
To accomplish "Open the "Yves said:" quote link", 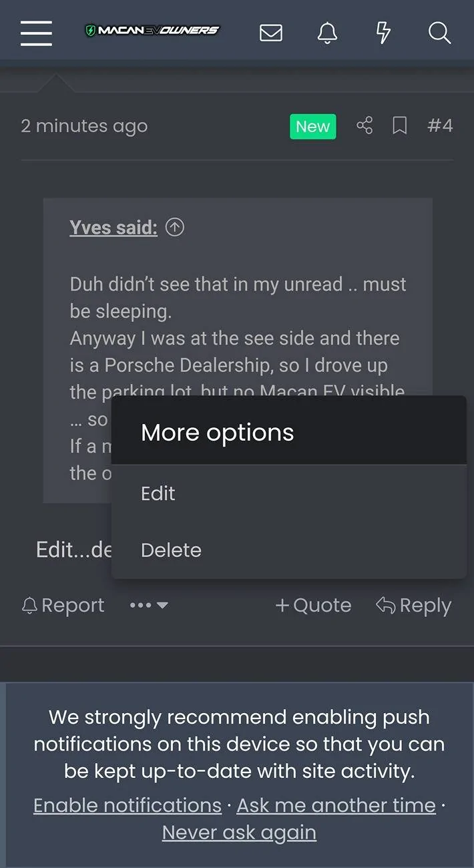I will tap(113, 228).
